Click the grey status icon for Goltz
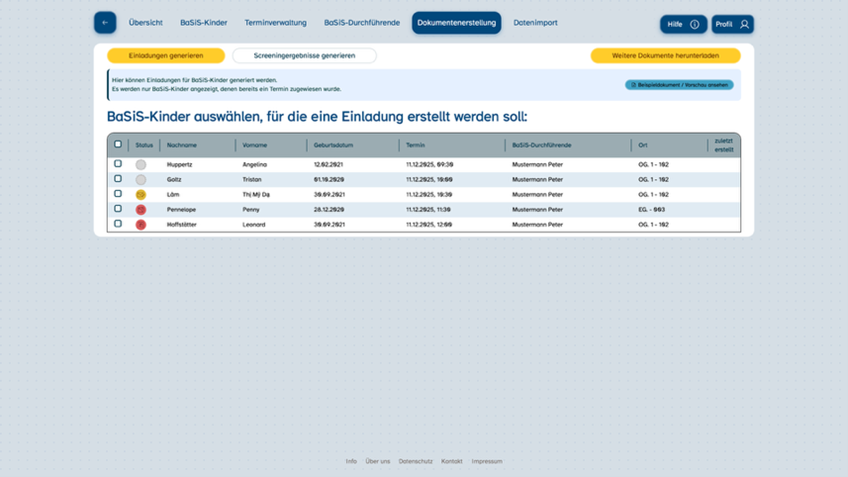The width and height of the screenshot is (848, 477). (x=141, y=180)
